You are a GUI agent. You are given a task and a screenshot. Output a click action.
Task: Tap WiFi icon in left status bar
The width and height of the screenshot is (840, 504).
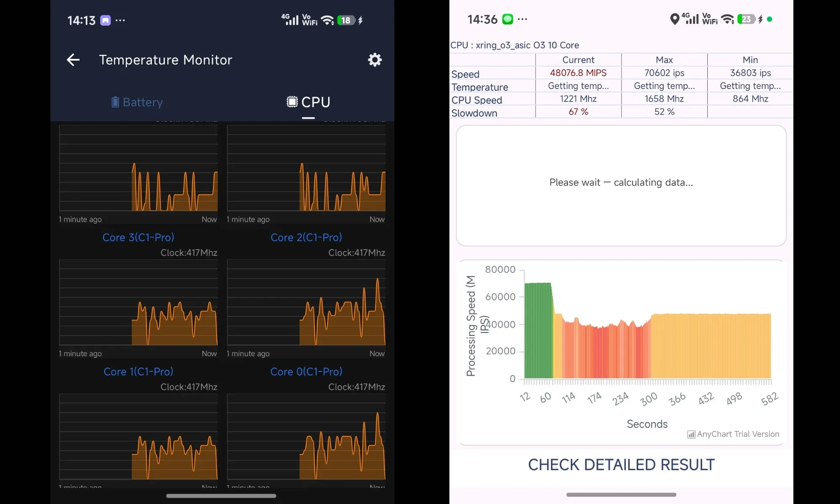(327, 20)
